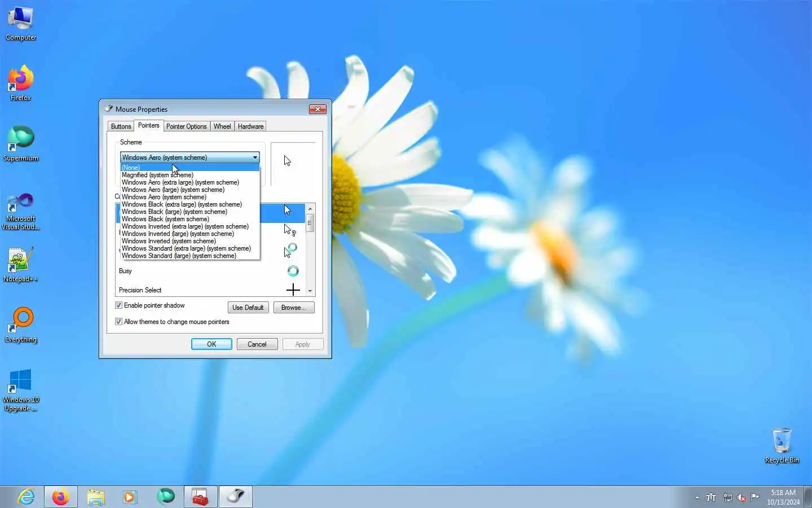This screenshot has width=812, height=508.
Task: Select the Recycle Bin on desktop
Action: (782, 446)
